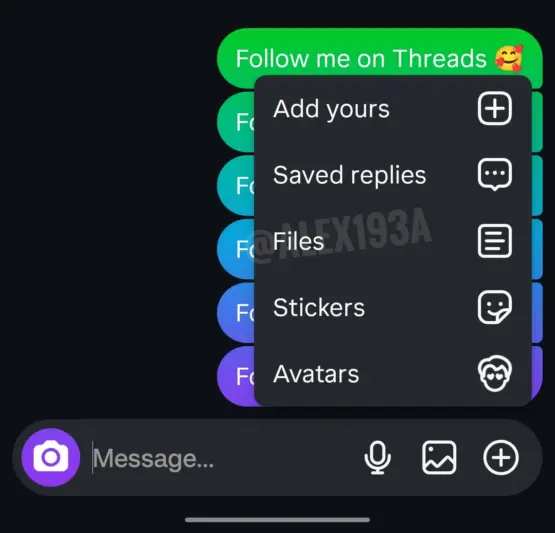
Task: Click the Add yours plus square icon
Action: point(494,108)
